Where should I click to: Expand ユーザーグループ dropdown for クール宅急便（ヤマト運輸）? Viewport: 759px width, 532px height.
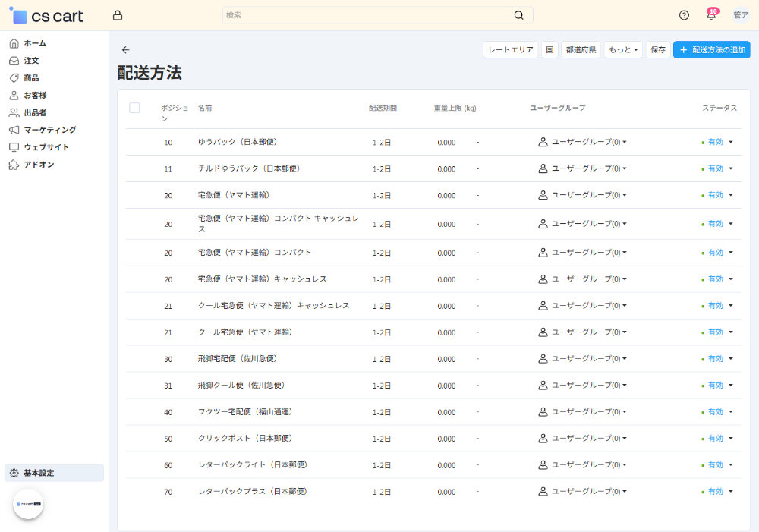(584, 332)
